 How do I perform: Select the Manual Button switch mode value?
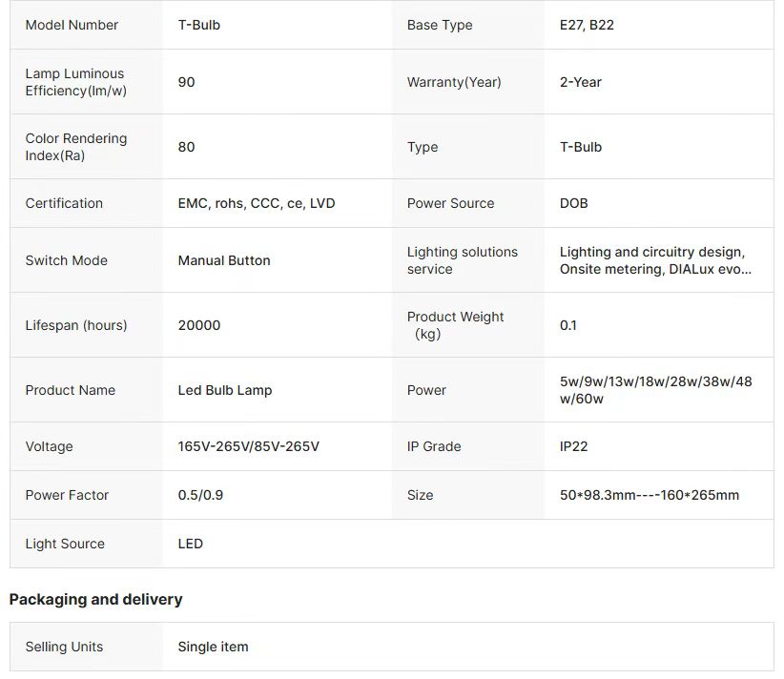pos(223,260)
